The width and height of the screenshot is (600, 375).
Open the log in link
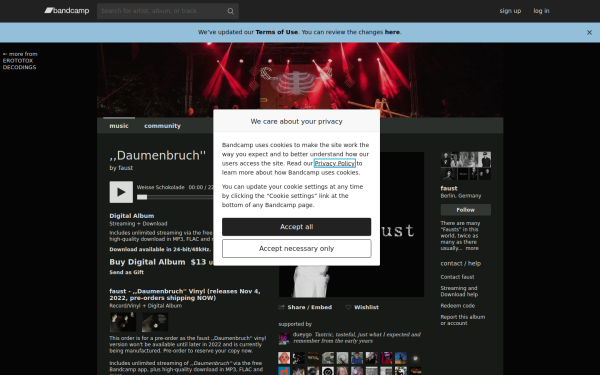[541, 11]
